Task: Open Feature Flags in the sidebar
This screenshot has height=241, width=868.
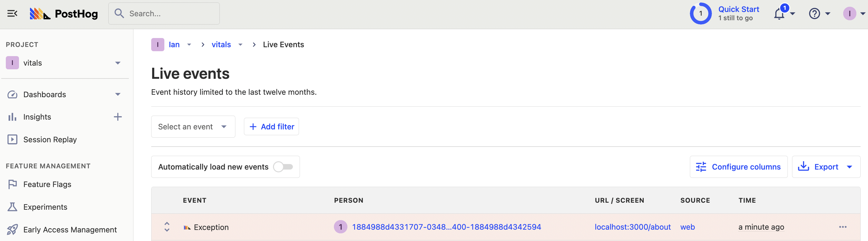Action: coord(47,184)
